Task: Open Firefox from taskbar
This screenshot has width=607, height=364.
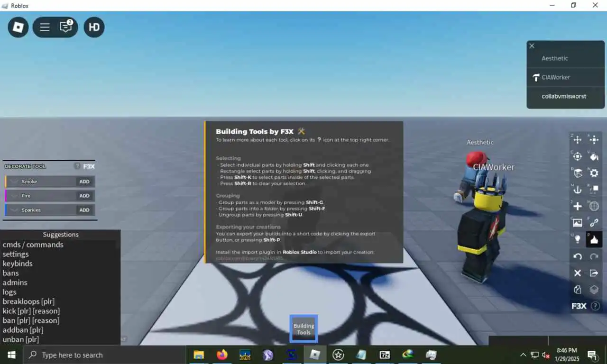Action: pos(222,355)
